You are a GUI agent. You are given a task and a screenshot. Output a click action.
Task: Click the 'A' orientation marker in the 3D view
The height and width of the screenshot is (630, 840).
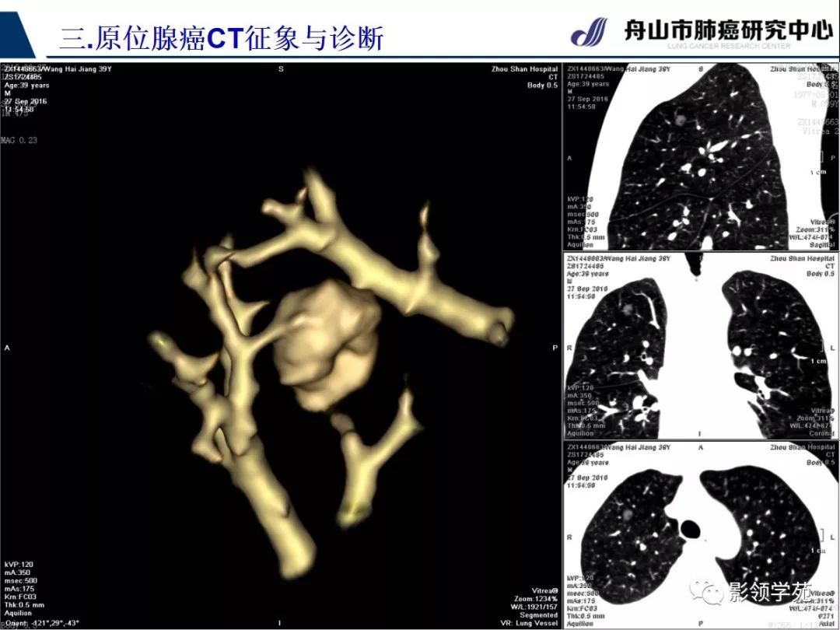(7, 348)
